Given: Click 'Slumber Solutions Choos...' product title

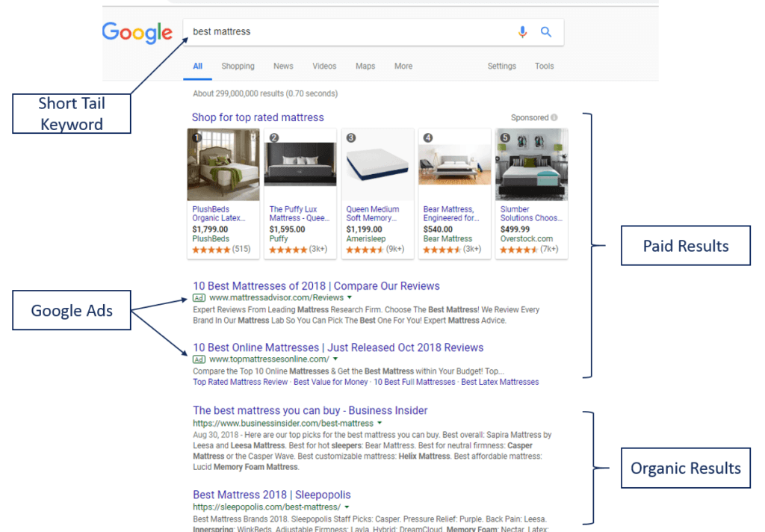Looking at the screenshot, I should [x=531, y=214].
